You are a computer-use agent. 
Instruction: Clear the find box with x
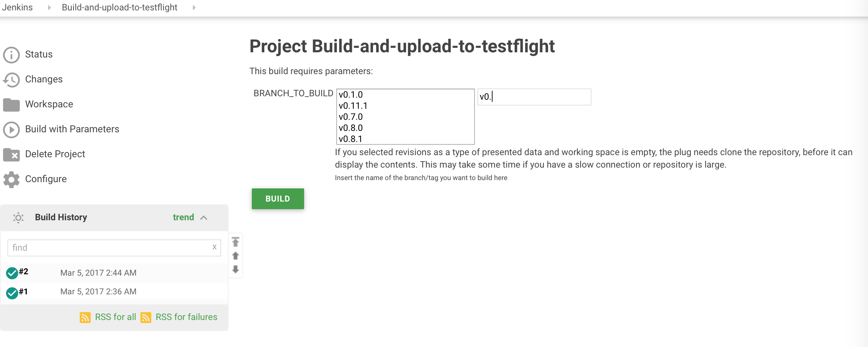click(x=214, y=247)
